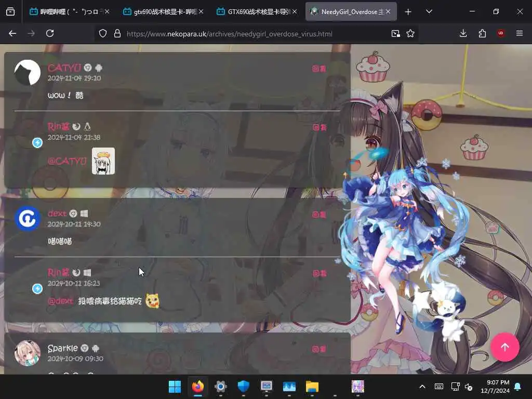This screenshot has width=532, height=399.
Task: Reply to CATYU's comment
Action: click(x=319, y=69)
